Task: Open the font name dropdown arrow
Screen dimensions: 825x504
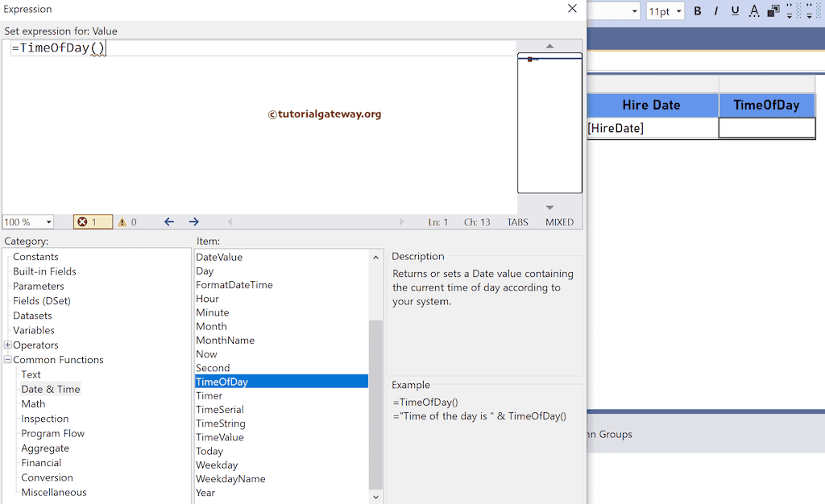Action: [x=635, y=11]
